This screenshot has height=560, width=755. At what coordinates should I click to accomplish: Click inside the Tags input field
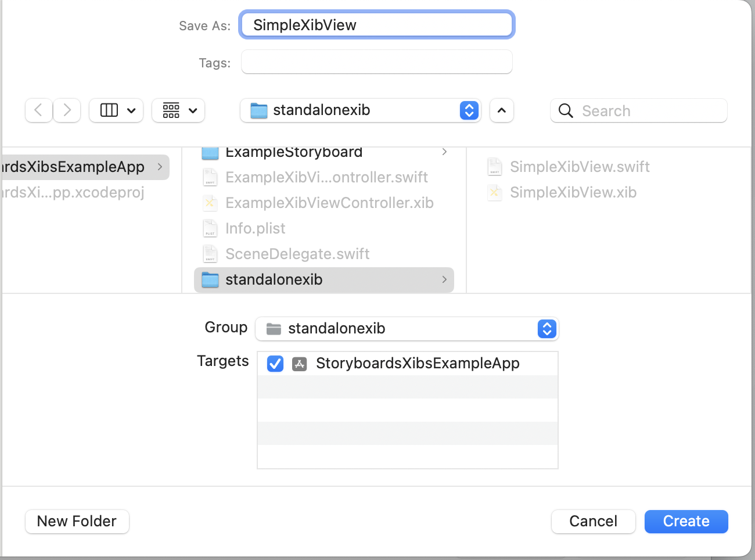(x=376, y=62)
